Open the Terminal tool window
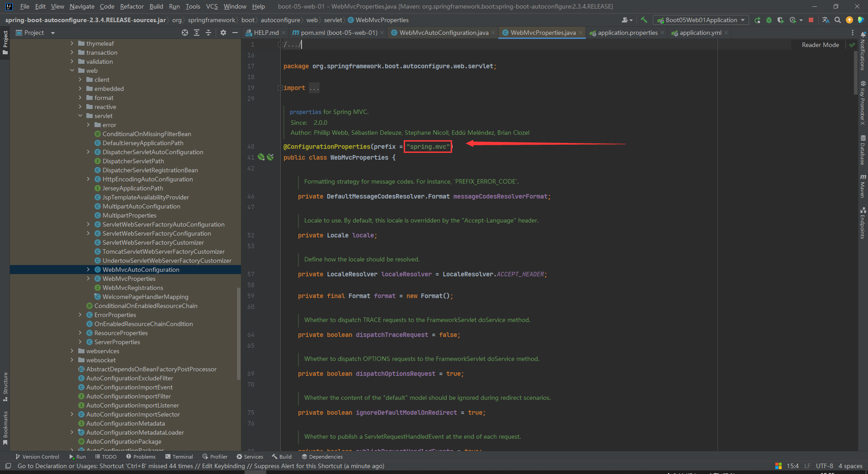This screenshot has width=868, height=474. (179, 457)
